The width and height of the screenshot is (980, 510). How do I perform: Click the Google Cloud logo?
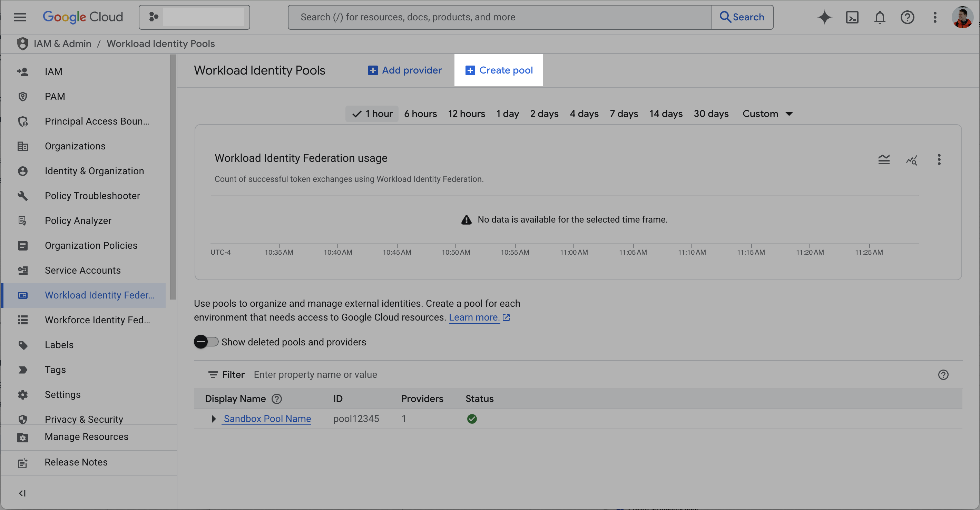[x=82, y=17]
